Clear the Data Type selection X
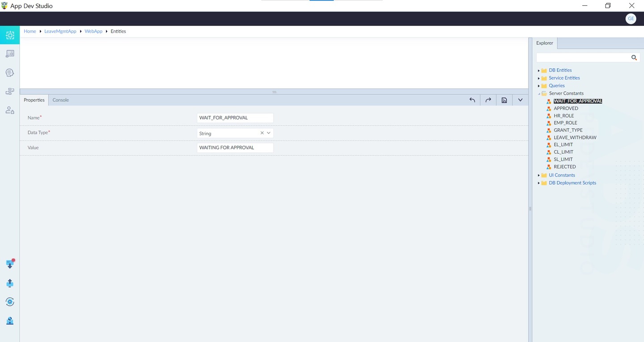This screenshot has height=342, width=644. tap(262, 133)
